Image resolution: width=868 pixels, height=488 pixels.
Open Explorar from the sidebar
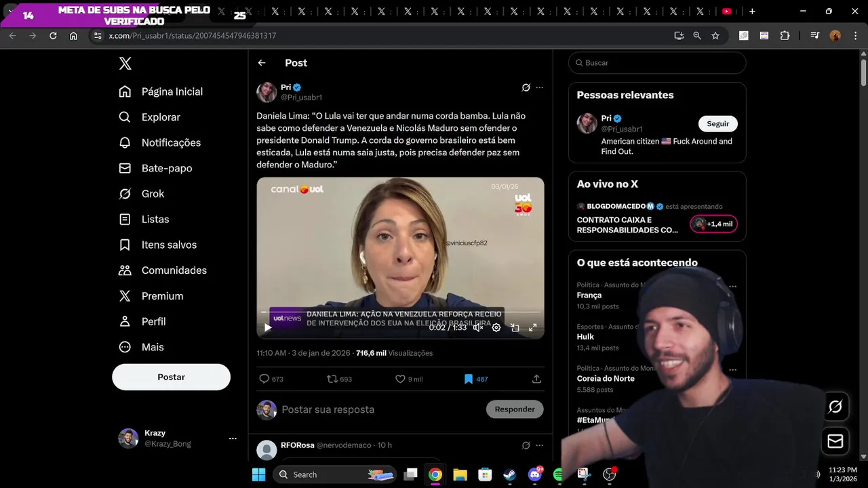[149, 117]
